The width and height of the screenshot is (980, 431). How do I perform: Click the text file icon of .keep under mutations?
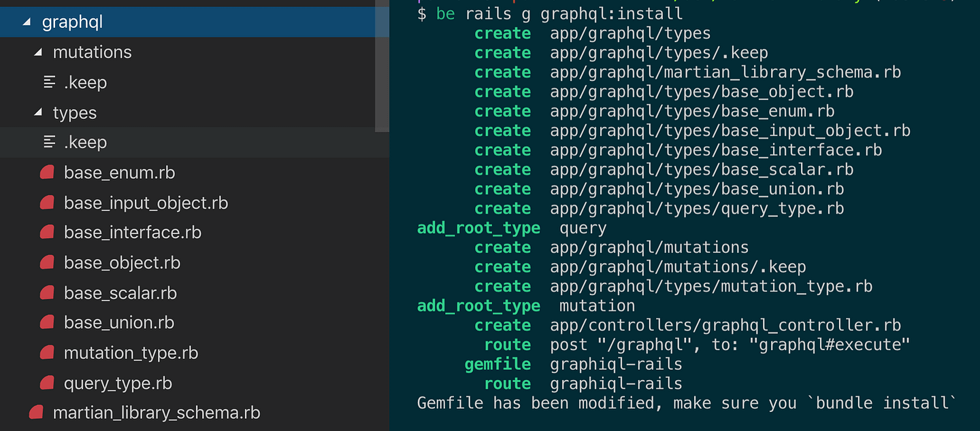point(50,82)
